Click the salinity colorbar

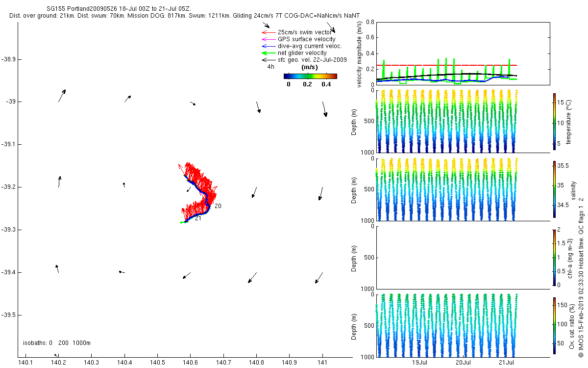[554, 189]
